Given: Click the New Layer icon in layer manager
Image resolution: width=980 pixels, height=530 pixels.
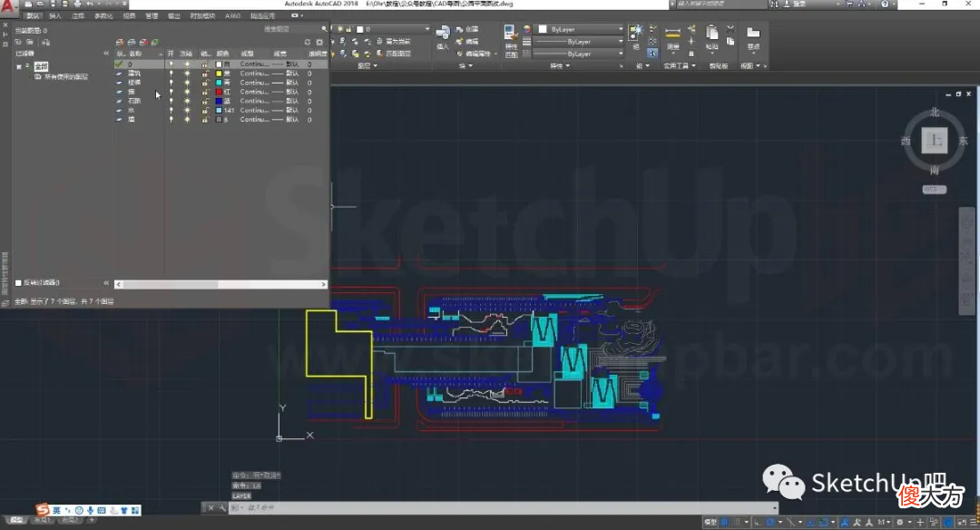Looking at the screenshot, I should coord(120,43).
